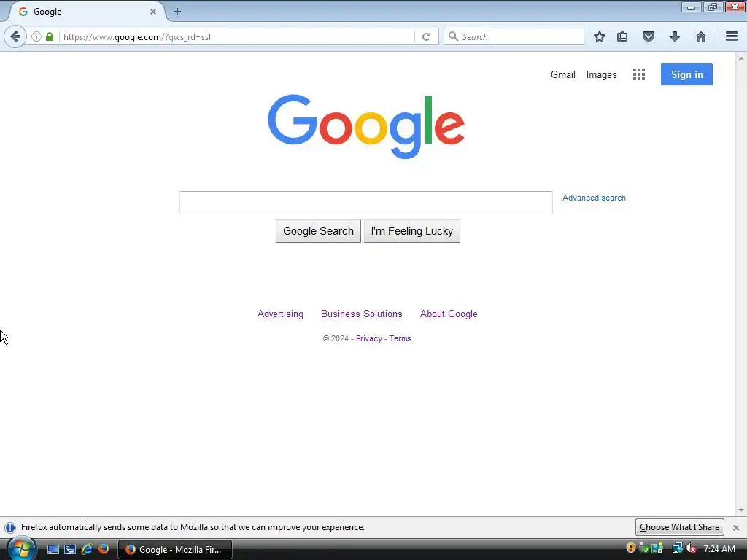Open Business Solutions link
Image resolution: width=747 pixels, height=560 pixels.
[362, 314]
